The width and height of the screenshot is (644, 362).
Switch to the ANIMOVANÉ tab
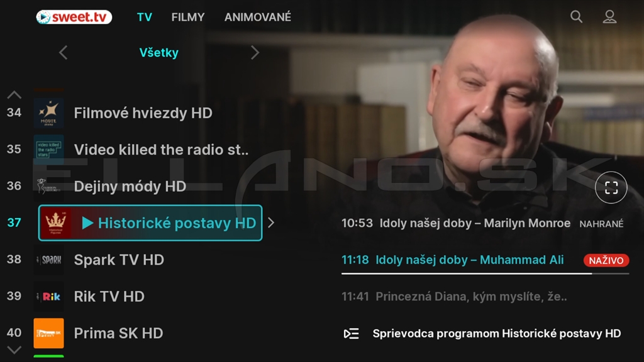257,17
